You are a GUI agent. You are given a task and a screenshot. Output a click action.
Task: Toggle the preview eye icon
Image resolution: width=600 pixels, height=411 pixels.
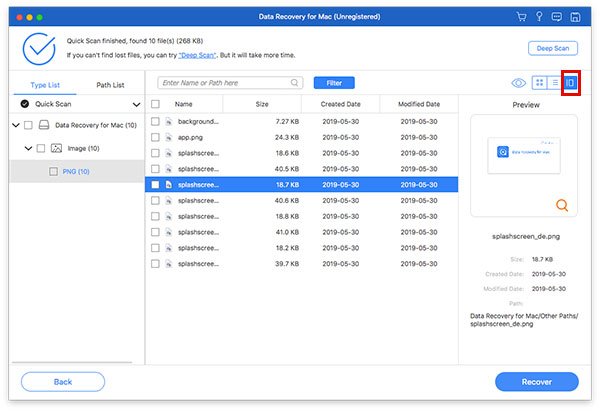[518, 83]
